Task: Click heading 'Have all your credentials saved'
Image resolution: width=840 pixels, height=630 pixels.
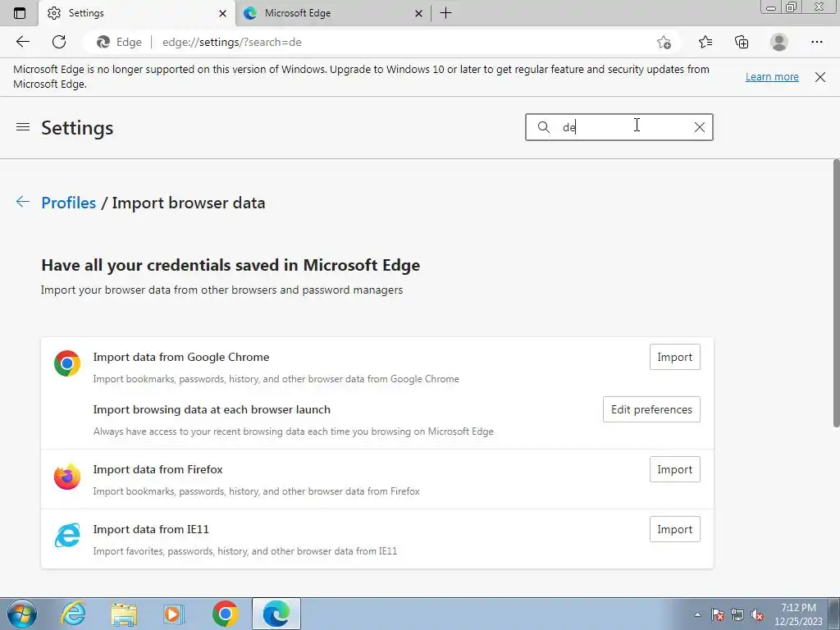Action: coord(231,265)
